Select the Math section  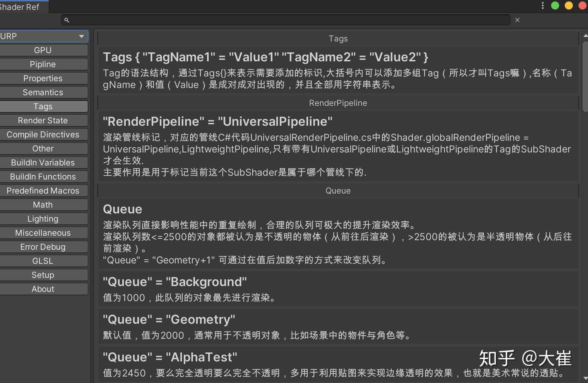[43, 205]
